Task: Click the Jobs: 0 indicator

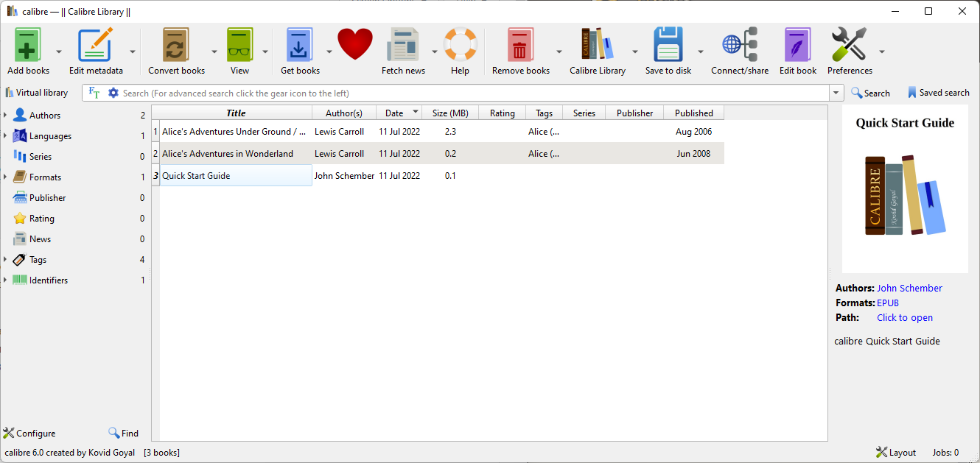Action: click(x=945, y=453)
